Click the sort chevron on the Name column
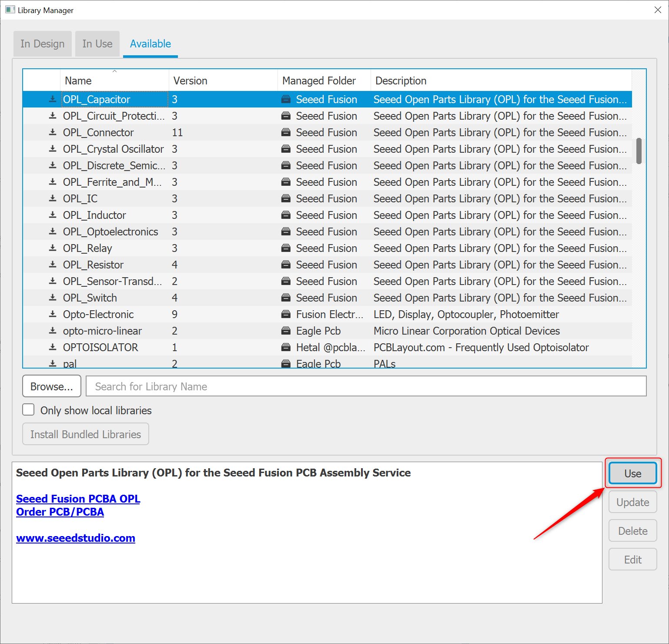The image size is (669, 644). click(114, 71)
